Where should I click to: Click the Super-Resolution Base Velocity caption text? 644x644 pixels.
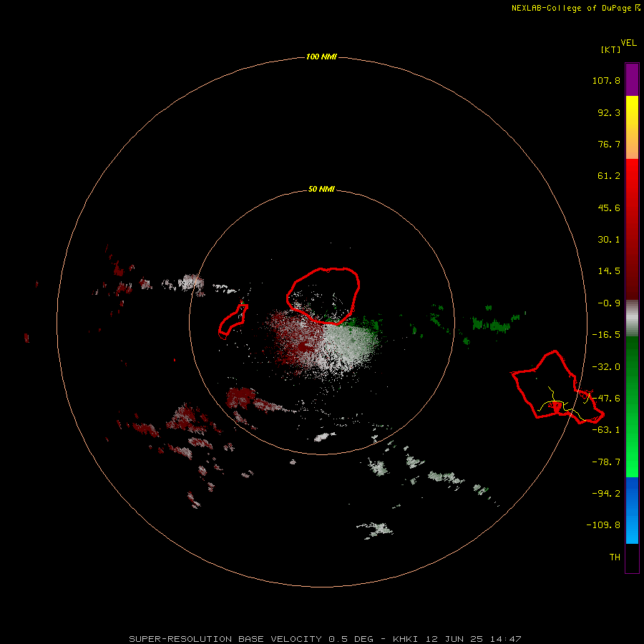coord(326,639)
